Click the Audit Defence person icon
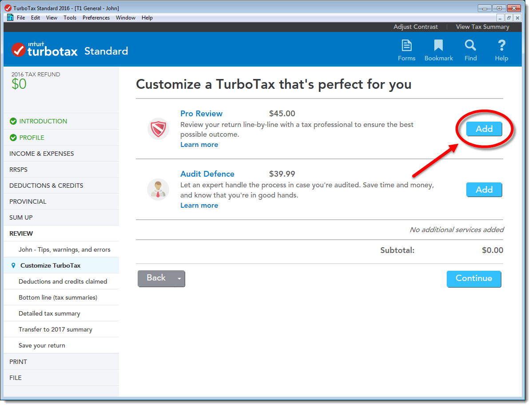 click(158, 190)
